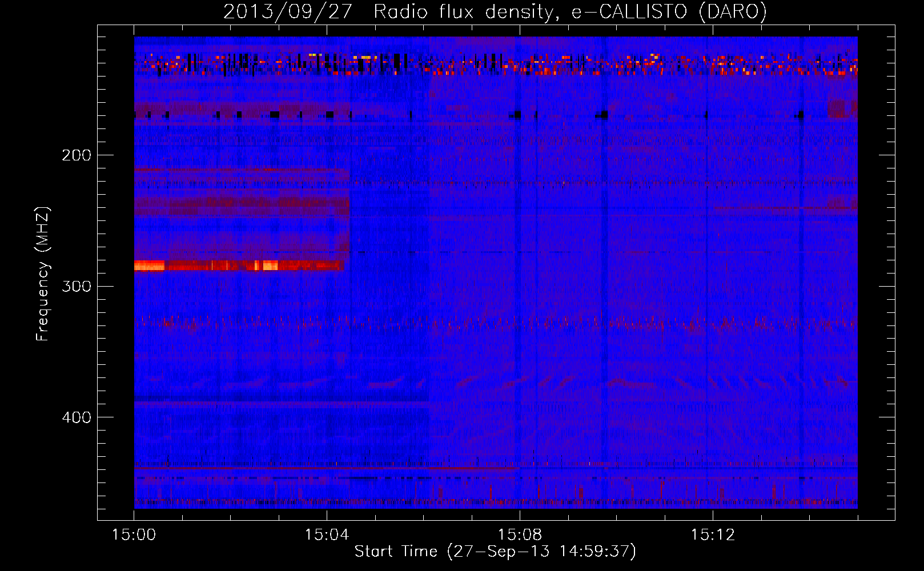Click the 15:04 time tick label
The image size is (924, 571).
pos(327,534)
